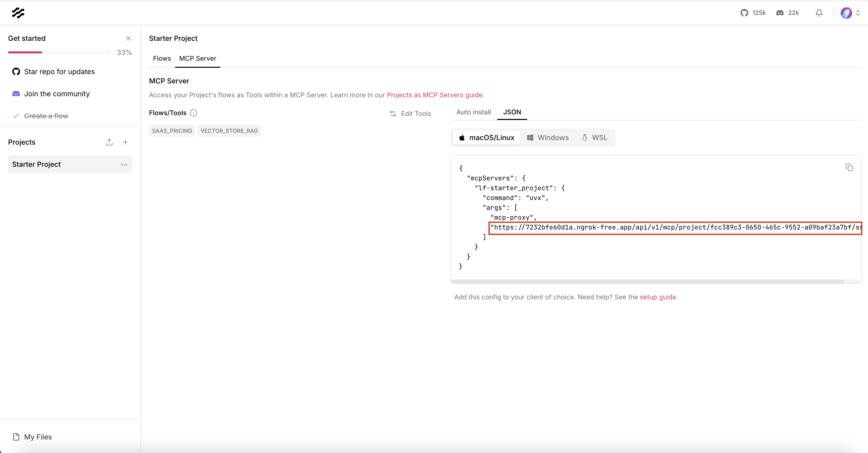The image size is (868, 453).
Task: Click the Get started progress bar
Action: [59, 52]
